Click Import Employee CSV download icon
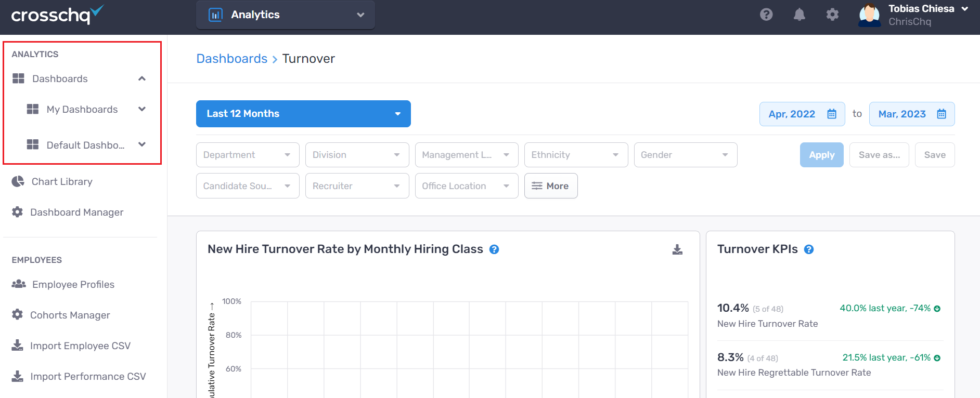 coord(18,346)
